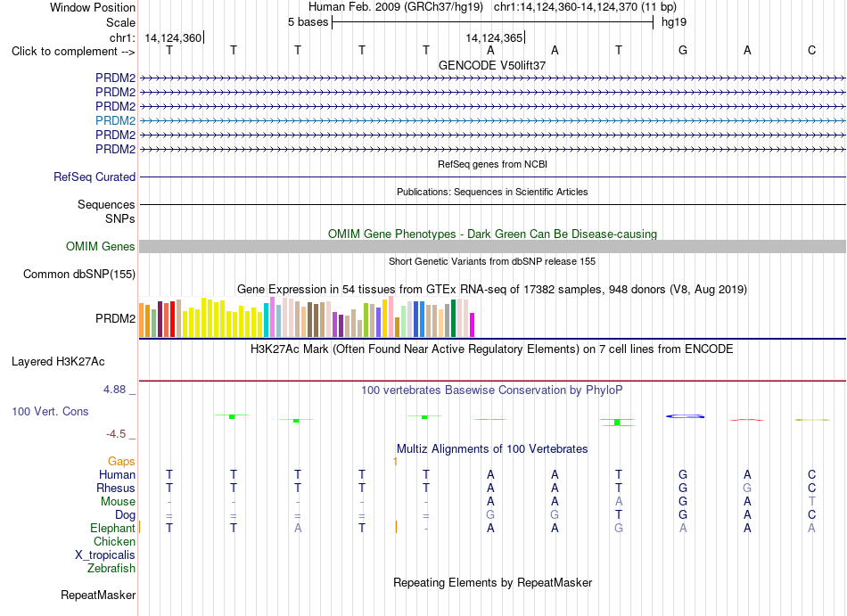Click the RepeatMasker track label
The image size is (847, 616).
point(98,595)
